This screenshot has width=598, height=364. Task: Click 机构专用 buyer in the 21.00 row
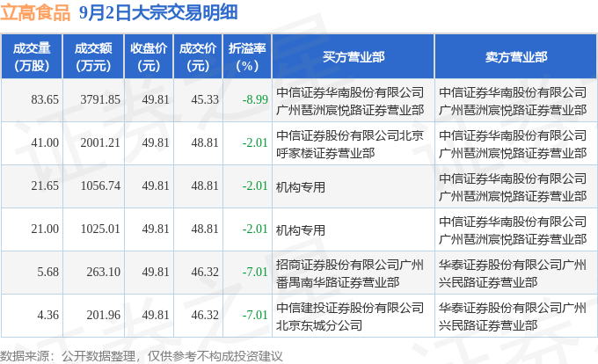[301, 230]
